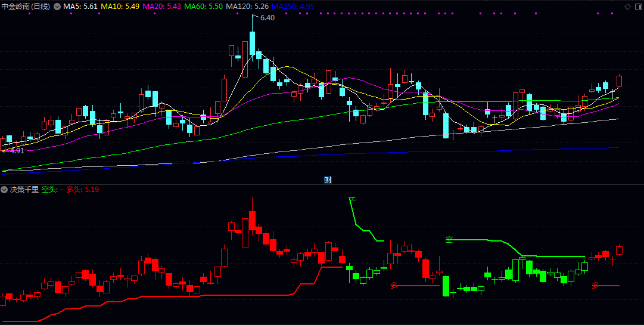644x325 pixels.
Task: Click the tall cyan candle under 6.40
Action: coord(252,42)
